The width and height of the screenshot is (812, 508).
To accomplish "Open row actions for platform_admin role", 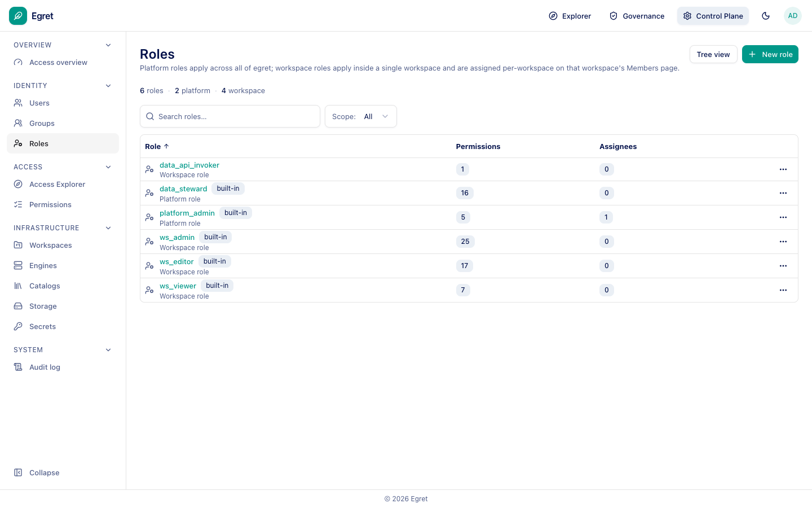I will 783,217.
